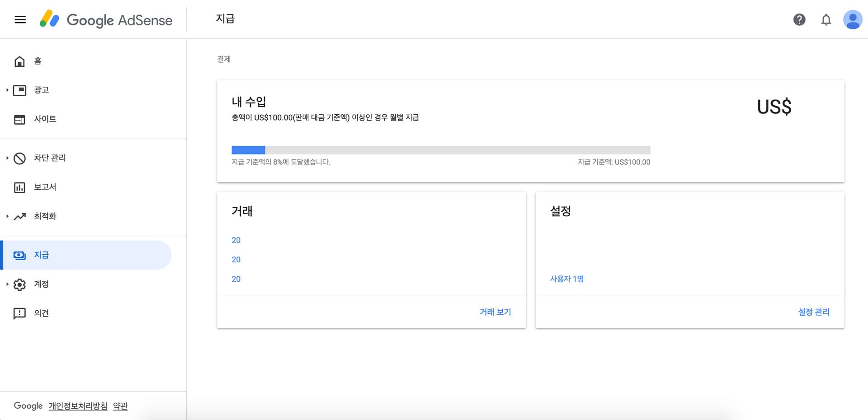
Task: Expand the 계정 menu arrow
Action: tap(7, 284)
